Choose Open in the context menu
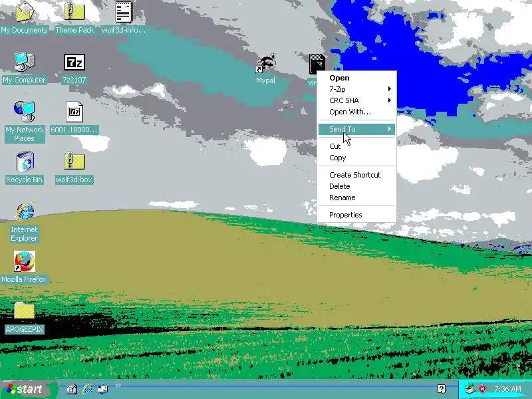This screenshot has width=532, height=399. (x=356, y=78)
